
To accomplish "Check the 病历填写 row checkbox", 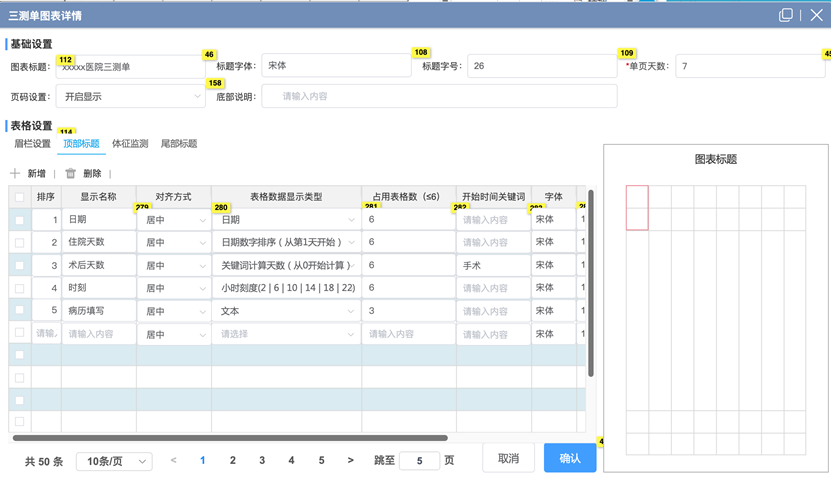I will [x=20, y=310].
